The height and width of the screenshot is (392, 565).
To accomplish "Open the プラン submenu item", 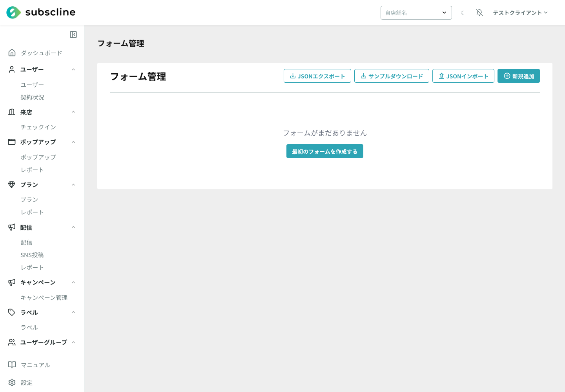I will tap(29, 200).
